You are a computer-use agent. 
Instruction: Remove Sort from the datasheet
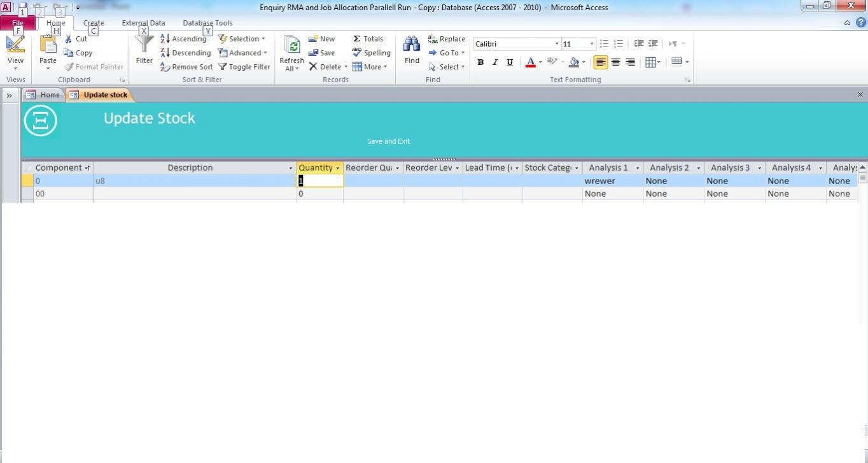[186, 67]
